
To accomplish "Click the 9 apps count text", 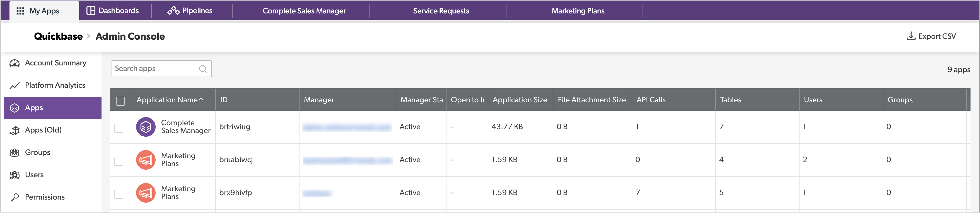I will (x=959, y=70).
